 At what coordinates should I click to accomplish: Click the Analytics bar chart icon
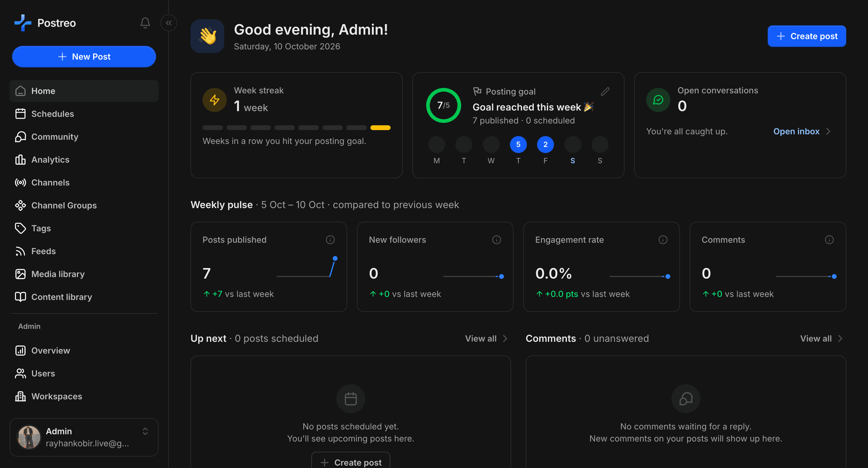[20, 160]
